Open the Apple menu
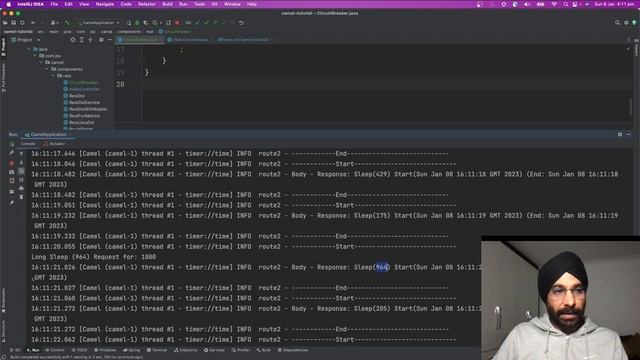640x360 pixels. coord(9,4)
